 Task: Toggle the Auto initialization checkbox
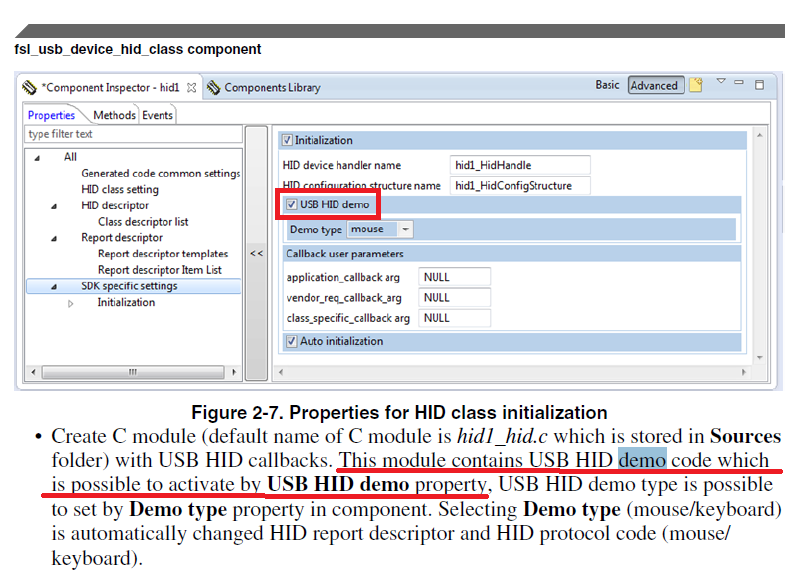(292, 341)
